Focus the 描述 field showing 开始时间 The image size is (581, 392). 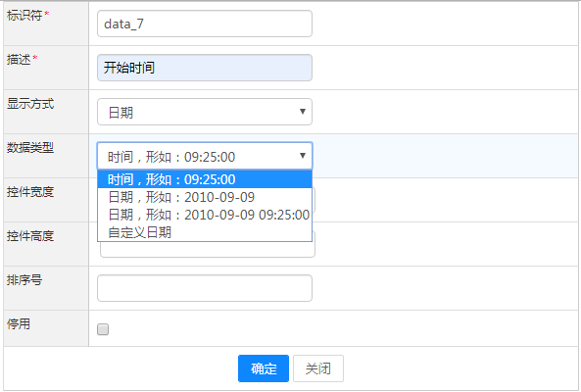click(x=205, y=68)
